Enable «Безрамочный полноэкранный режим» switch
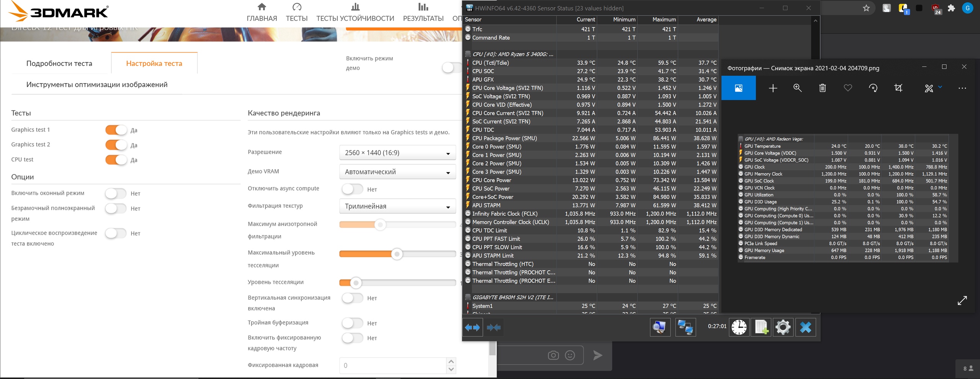 point(116,208)
